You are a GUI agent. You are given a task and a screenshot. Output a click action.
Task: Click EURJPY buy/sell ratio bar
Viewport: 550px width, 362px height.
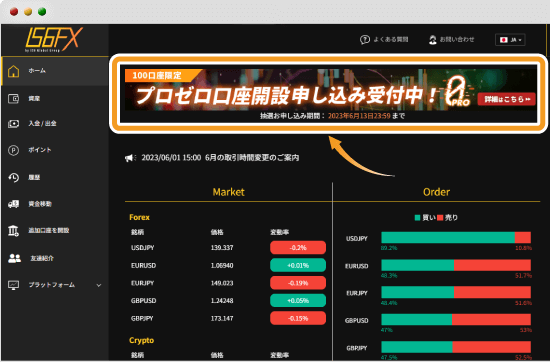tap(456, 292)
